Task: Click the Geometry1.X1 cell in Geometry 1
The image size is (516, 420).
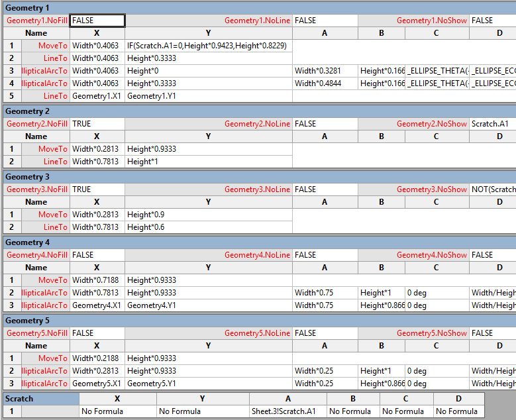Action: [97, 96]
